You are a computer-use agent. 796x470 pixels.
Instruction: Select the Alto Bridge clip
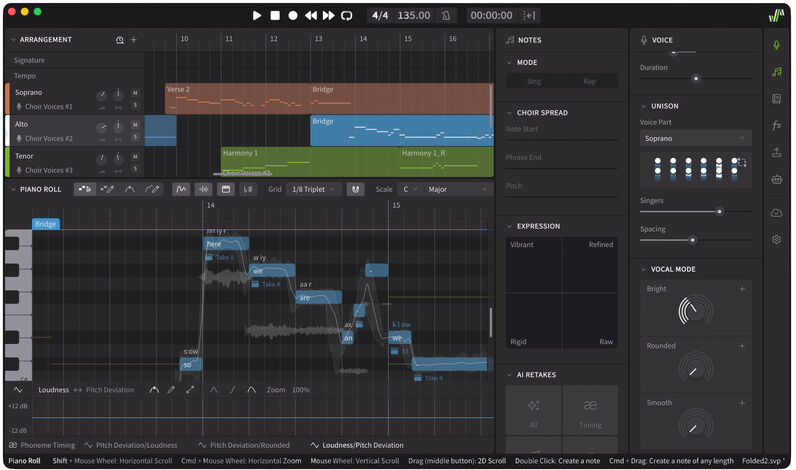(x=402, y=130)
